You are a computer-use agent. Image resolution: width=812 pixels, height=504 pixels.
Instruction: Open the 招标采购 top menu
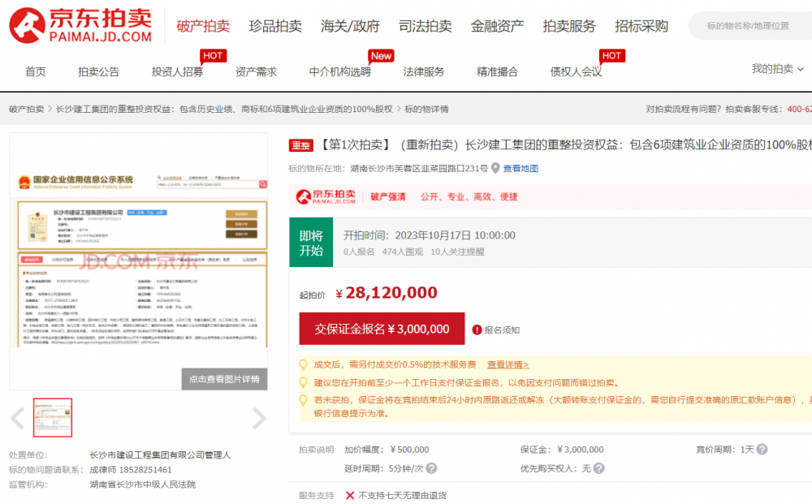point(641,26)
